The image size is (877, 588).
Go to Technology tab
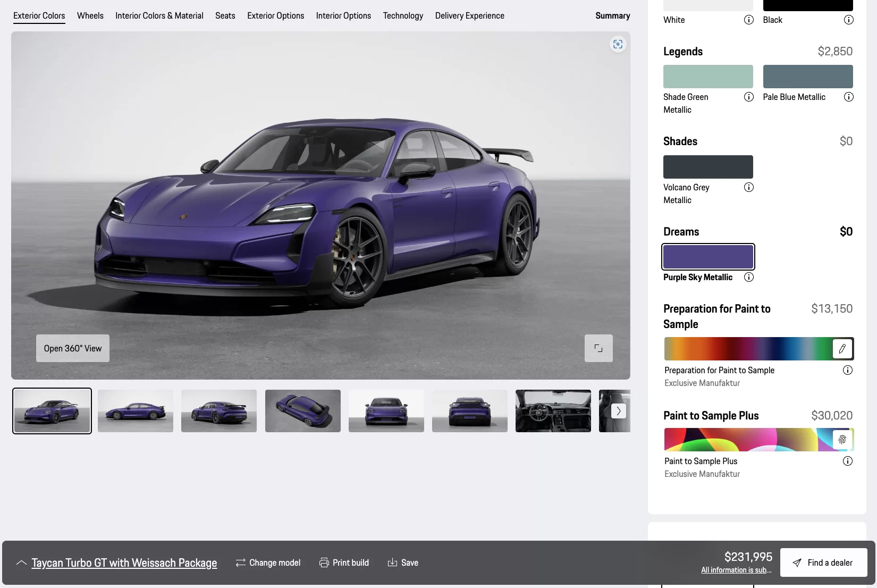click(x=403, y=15)
